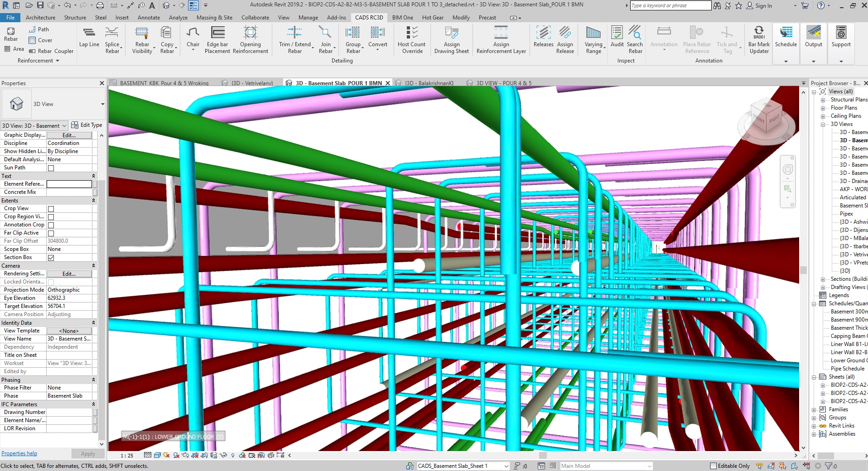Expand the Revit Links tree node

pos(814,426)
